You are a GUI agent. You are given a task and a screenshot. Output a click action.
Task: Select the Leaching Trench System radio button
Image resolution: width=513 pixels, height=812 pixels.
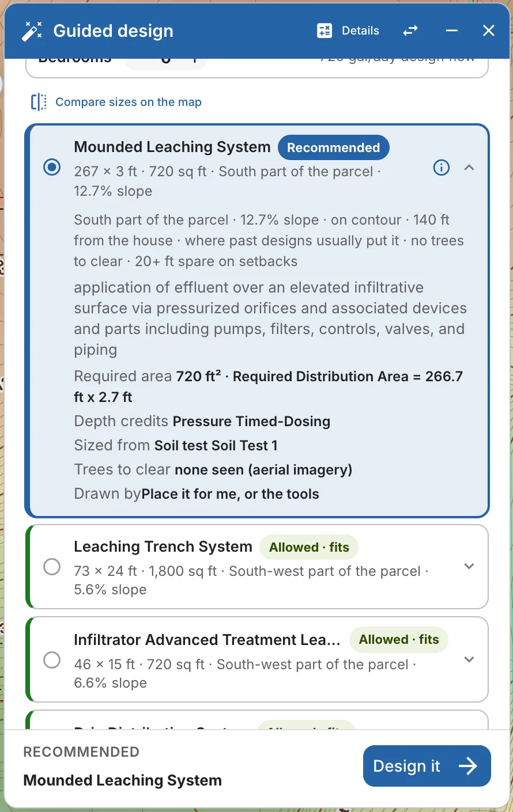click(x=52, y=567)
